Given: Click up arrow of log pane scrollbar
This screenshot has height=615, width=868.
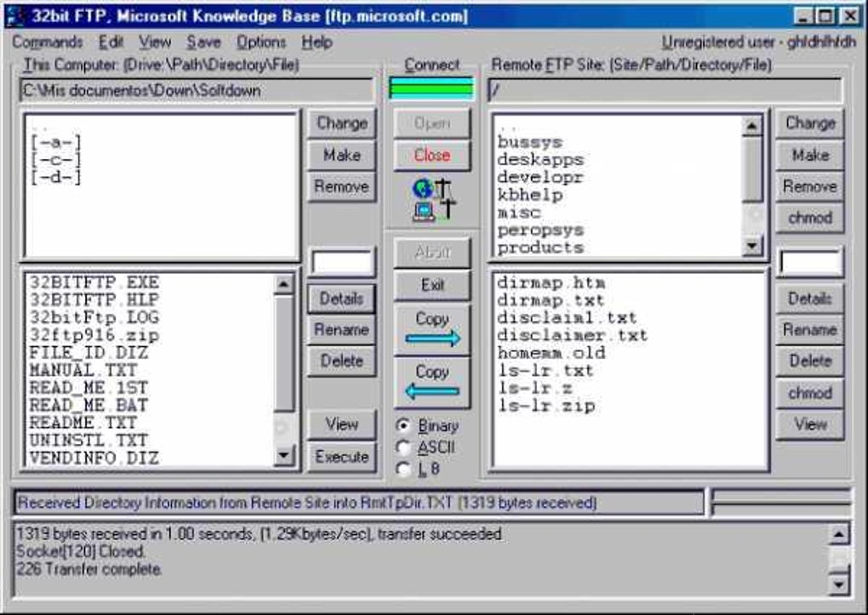Looking at the screenshot, I should [839, 534].
